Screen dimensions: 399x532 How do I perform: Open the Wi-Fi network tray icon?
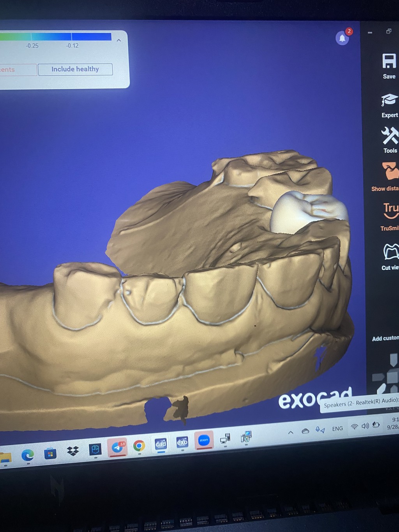tap(354, 427)
